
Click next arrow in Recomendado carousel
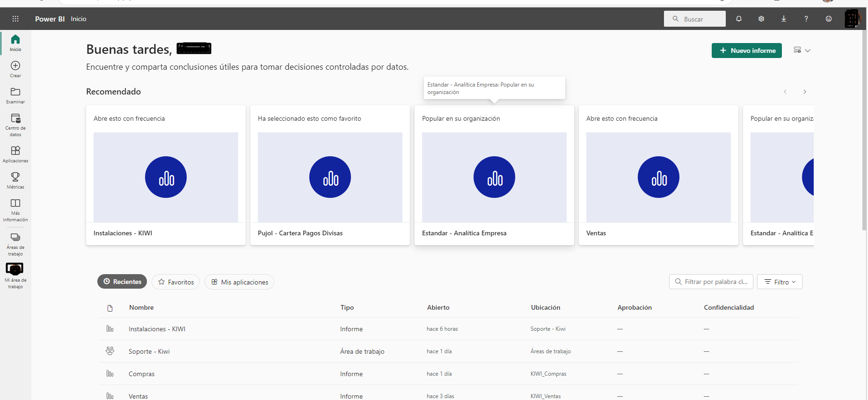pyautogui.click(x=805, y=92)
